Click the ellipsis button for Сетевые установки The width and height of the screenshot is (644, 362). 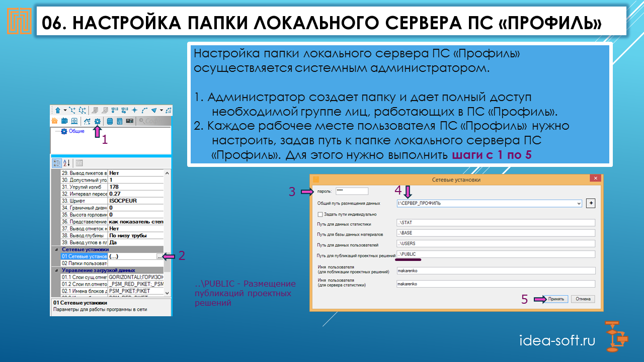(x=159, y=256)
